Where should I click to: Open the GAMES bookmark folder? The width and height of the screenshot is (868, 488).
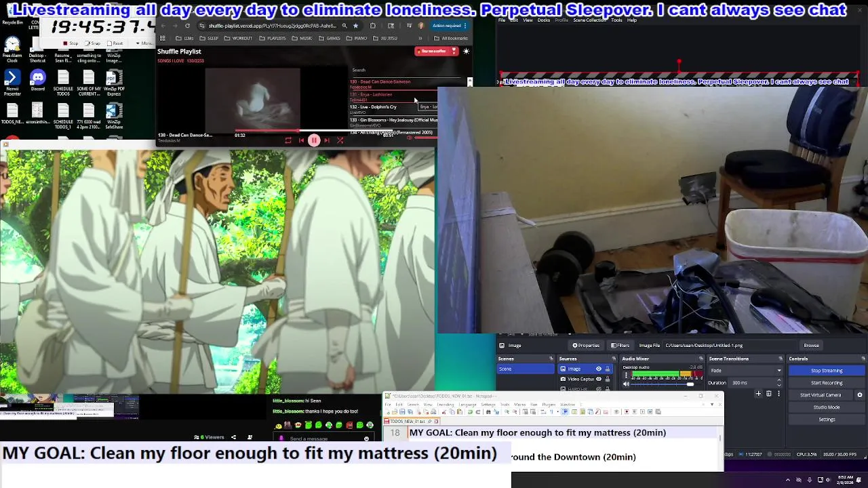[x=330, y=39]
